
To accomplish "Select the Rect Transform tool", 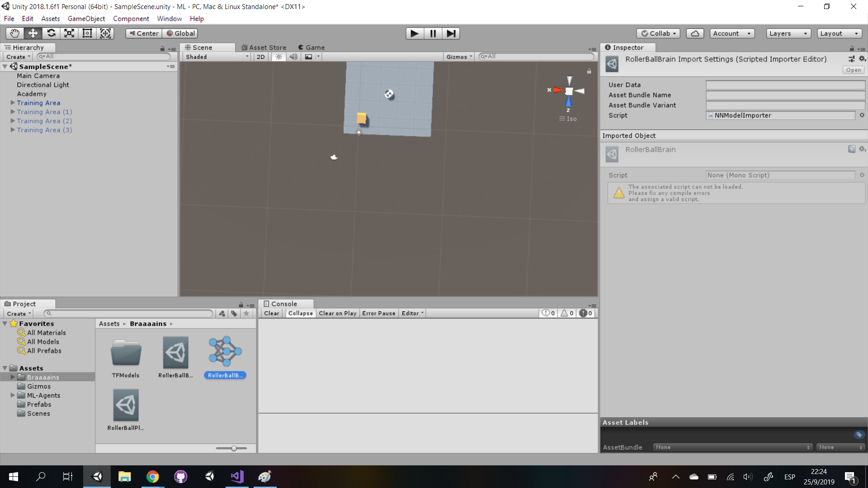I will point(87,33).
